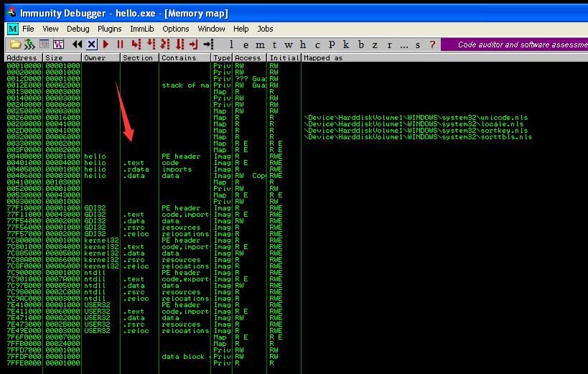The height and width of the screenshot is (374, 588).
Task: Show call stack via 'k' button
Action: click(x=346, y=45)
